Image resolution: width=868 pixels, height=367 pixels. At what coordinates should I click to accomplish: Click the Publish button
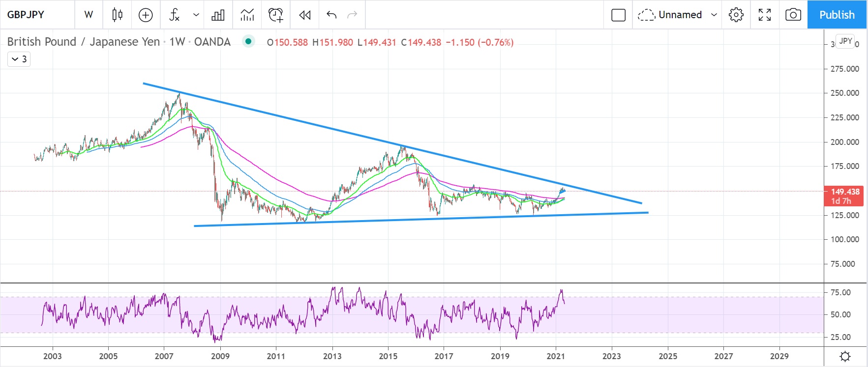pos(837,15)
